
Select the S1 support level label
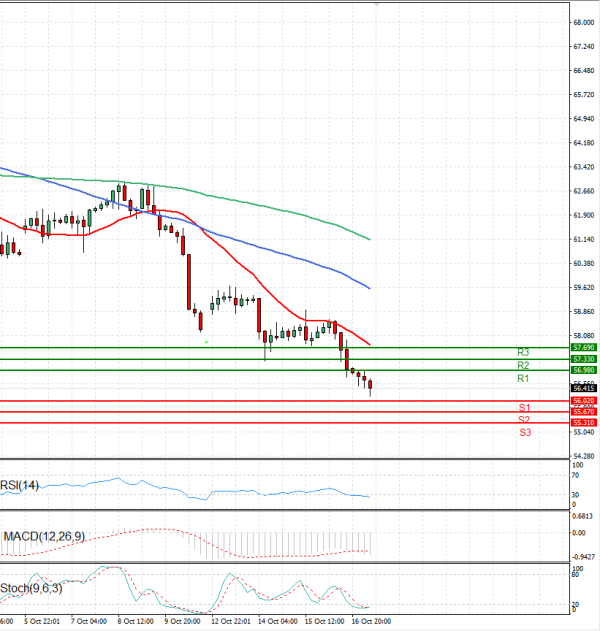click(524, 408)
